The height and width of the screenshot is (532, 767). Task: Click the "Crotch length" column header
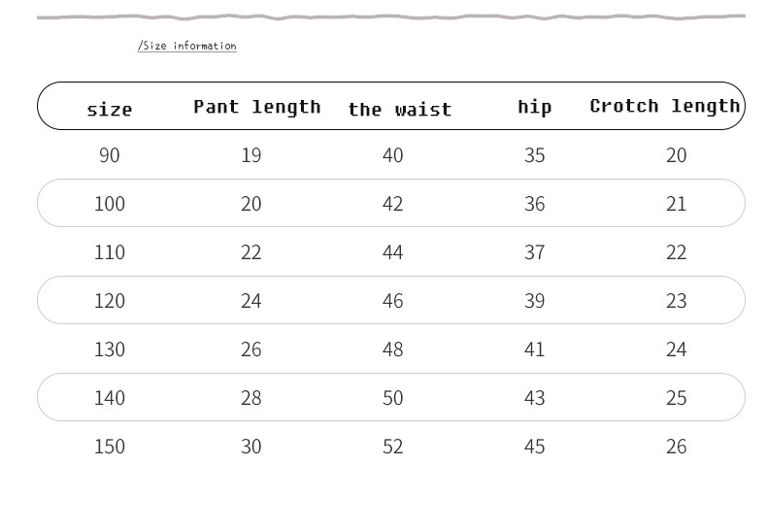point(665,106)
